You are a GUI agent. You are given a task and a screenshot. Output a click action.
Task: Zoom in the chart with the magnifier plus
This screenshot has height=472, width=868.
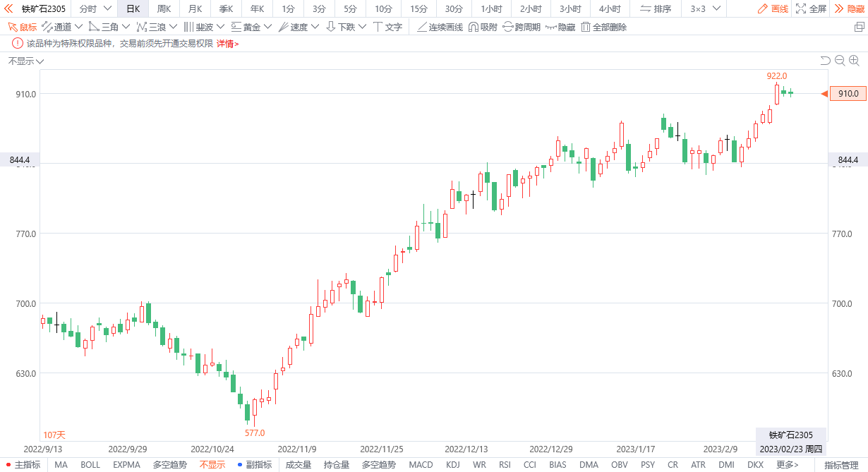(854, 61)
